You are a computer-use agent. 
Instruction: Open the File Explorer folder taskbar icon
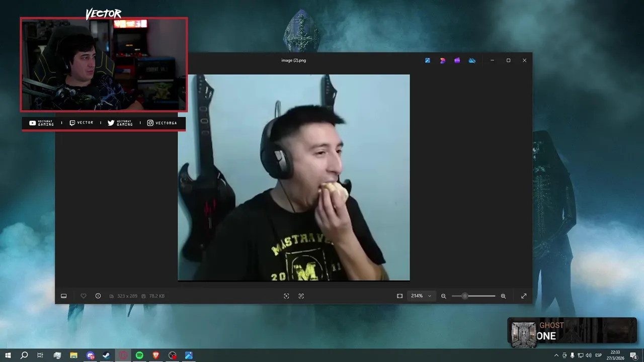point(73,355)
